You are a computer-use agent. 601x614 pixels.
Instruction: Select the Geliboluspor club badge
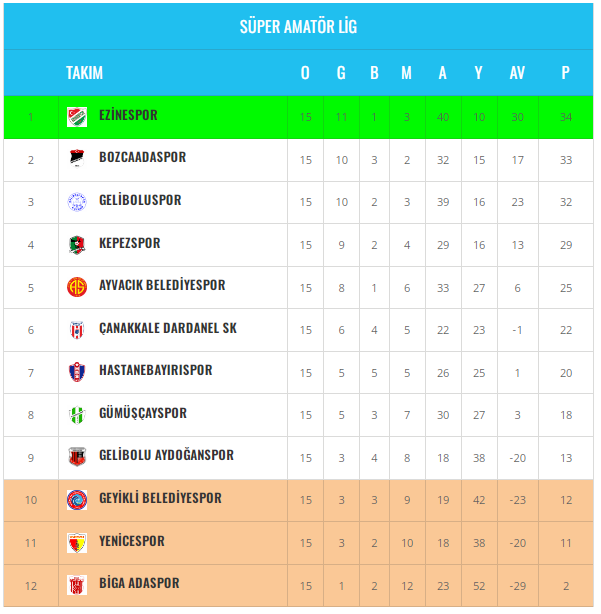77,201
